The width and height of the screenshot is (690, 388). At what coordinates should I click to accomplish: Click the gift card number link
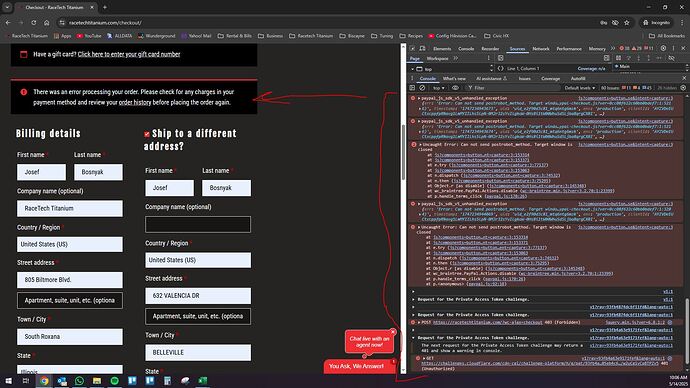(129, 54)
